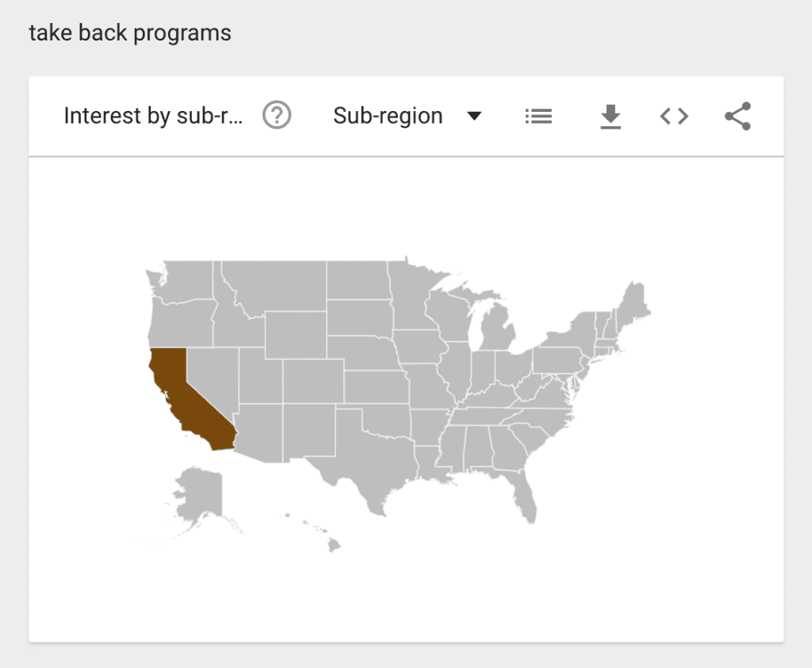This screenshot has height=668, width=812.
Task: Open the Sub-region selector label
Action: click(x=388, y=116)
